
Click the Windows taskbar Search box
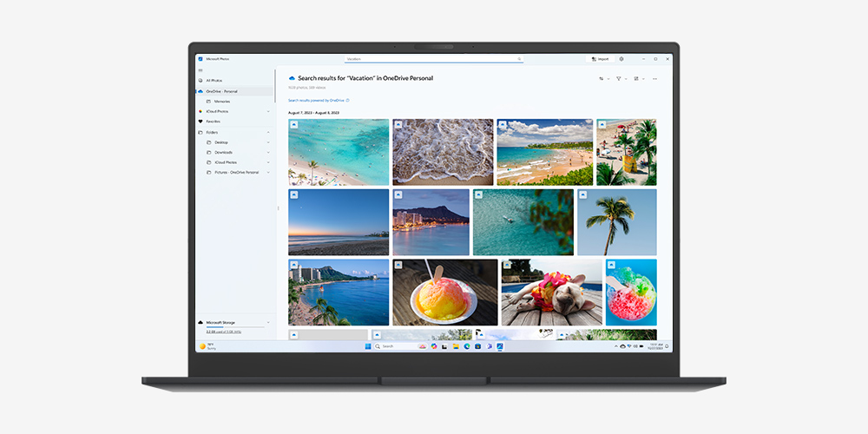[401, 346]
